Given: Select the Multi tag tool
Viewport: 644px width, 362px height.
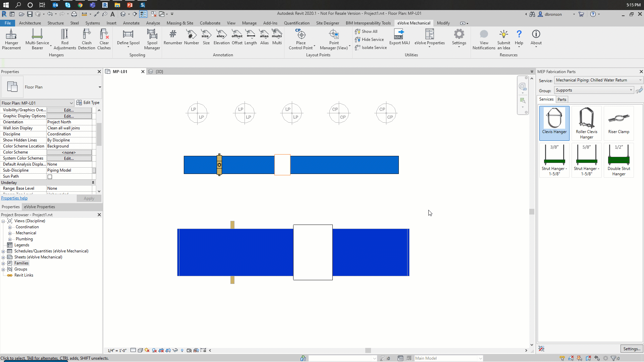Looking at the screenshot, I should [277, 37].
